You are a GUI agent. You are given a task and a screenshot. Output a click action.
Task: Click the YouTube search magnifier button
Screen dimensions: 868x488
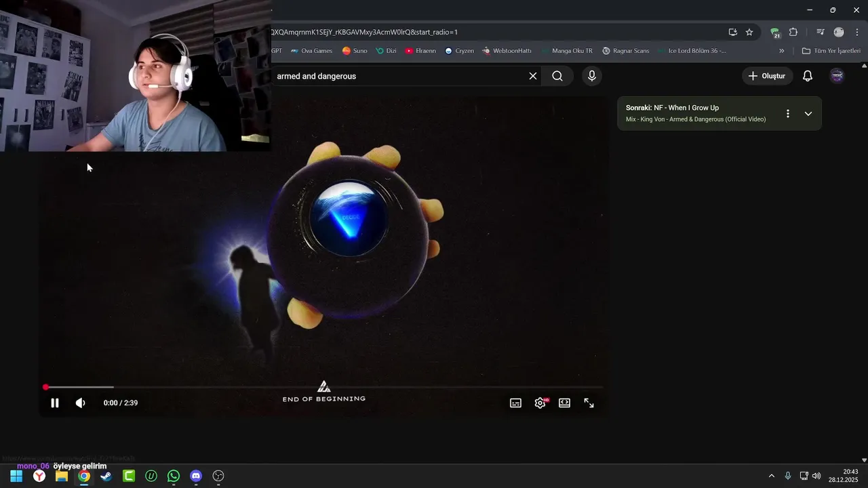coord(557,76)
